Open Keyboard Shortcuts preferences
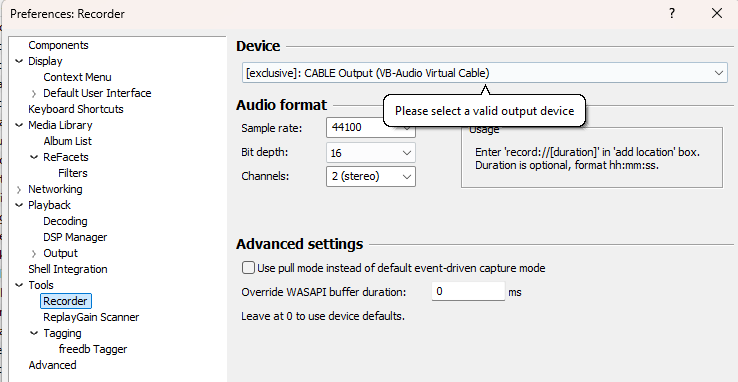 (x=76, y=109)
